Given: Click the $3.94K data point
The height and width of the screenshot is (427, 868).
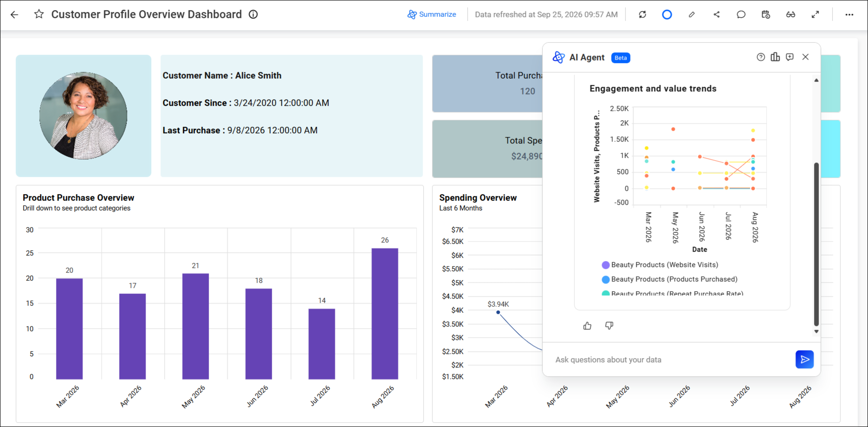Looking at the screenshot, I should (498, 312).
